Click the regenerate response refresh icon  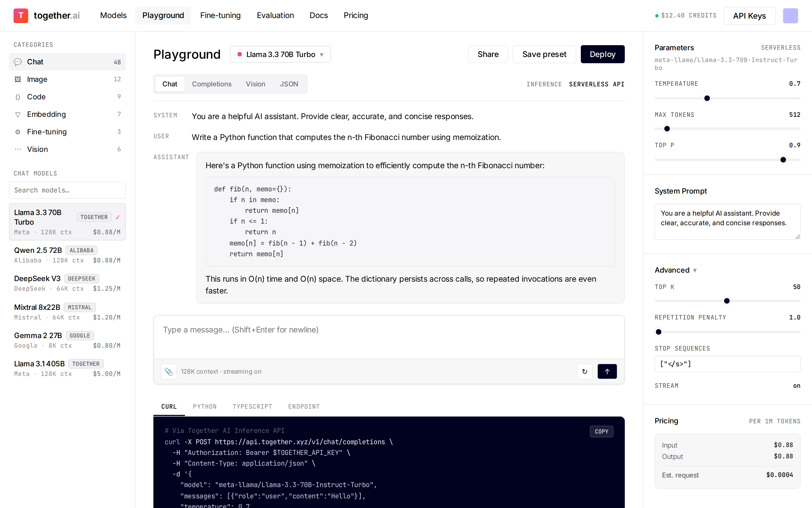click(x=584, y=371)
